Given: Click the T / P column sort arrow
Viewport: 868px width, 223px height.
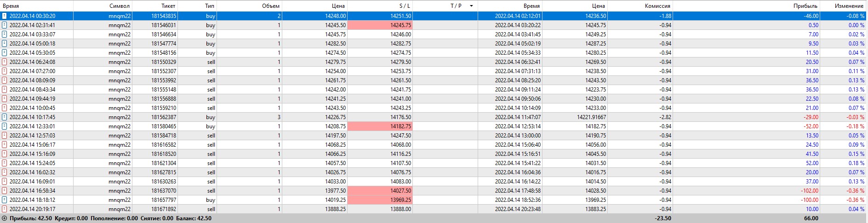Looking at the screenshot, I should pos(471,6).
